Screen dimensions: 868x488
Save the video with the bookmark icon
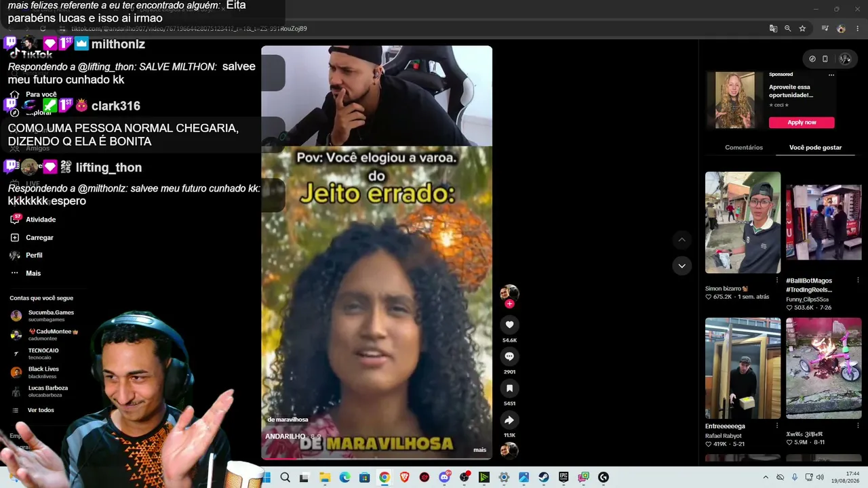point(509,388)
